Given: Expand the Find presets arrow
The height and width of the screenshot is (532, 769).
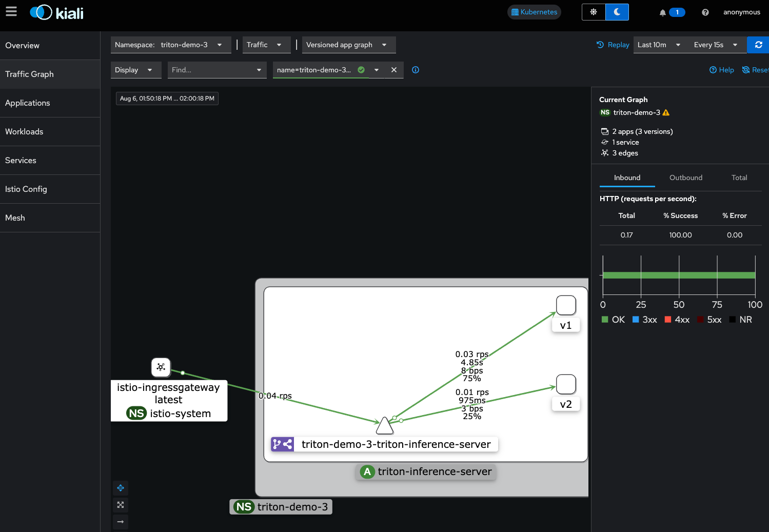Looking at the screenshot, I should pyautogui.click(x=259, y=70).
